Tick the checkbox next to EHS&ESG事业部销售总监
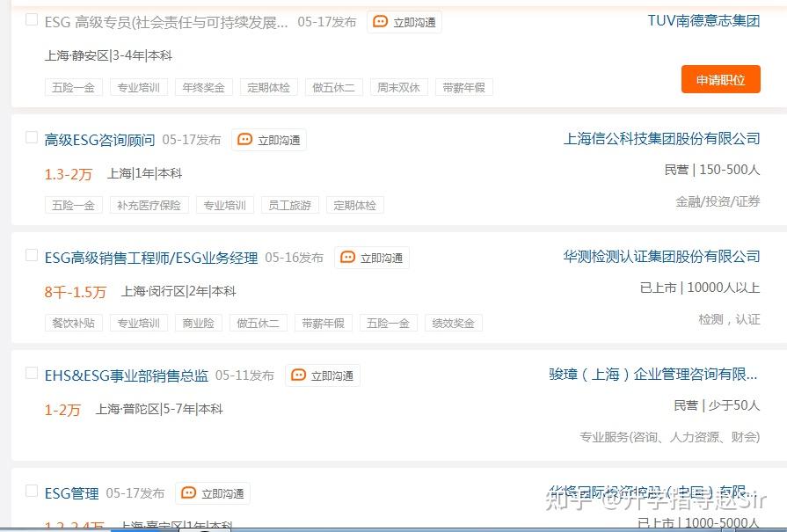Image resolution: width=787 pixels, height=532 pixels. pyautogui.click(x=30, y=374)
